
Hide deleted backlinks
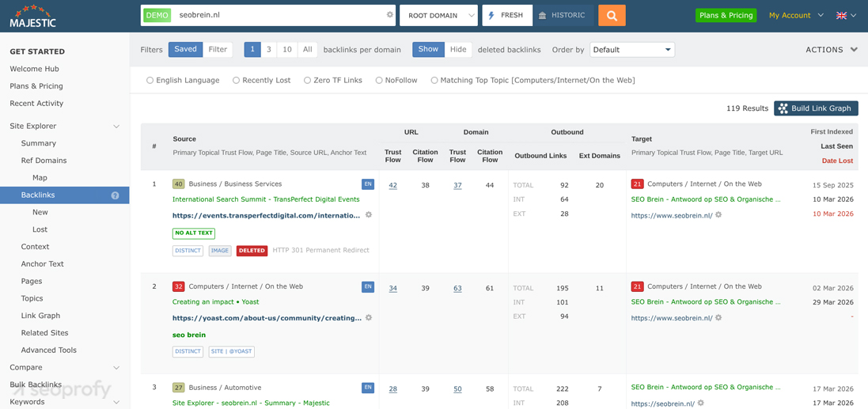tap(458, 49)
